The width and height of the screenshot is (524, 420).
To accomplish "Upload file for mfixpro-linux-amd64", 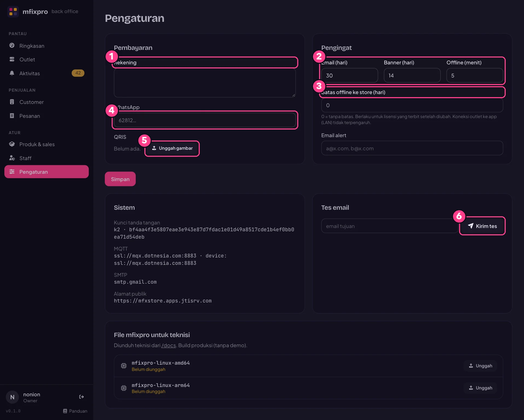I will click(x=480, y=366).
